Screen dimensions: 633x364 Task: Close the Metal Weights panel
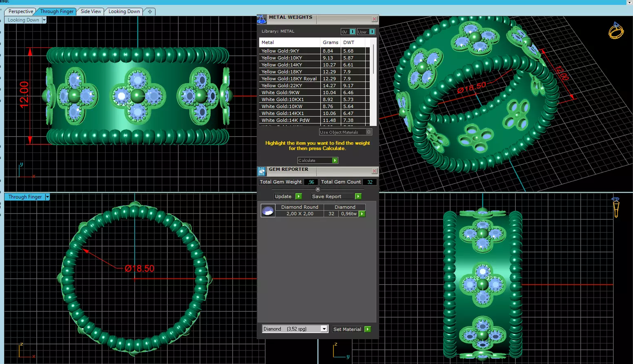[x=374, y=19]
